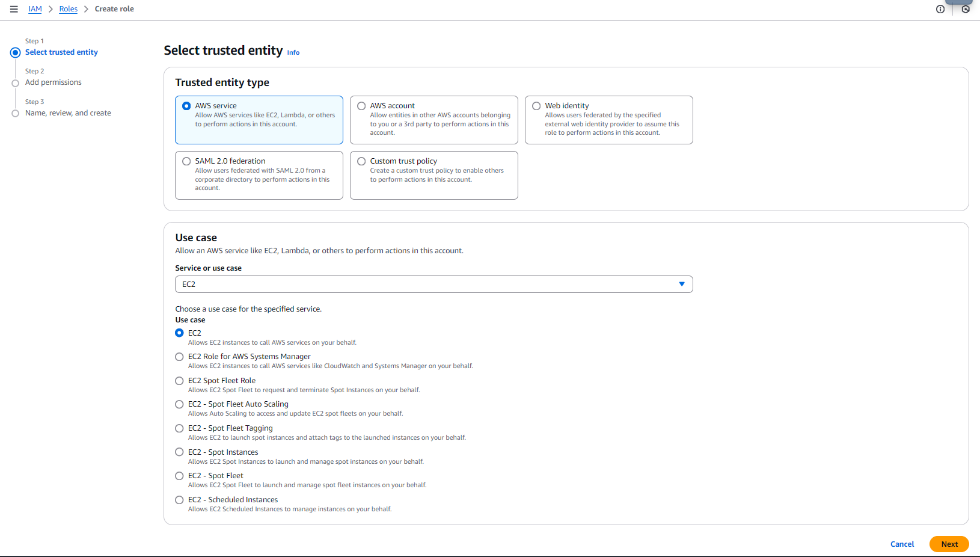The height and width of the screenshot is (557, 980).
Task: Click the dropdown arrow beside EC2
Action: tap(682, 285)
